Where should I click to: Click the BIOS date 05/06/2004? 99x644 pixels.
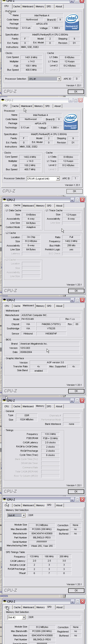(49, 352)
